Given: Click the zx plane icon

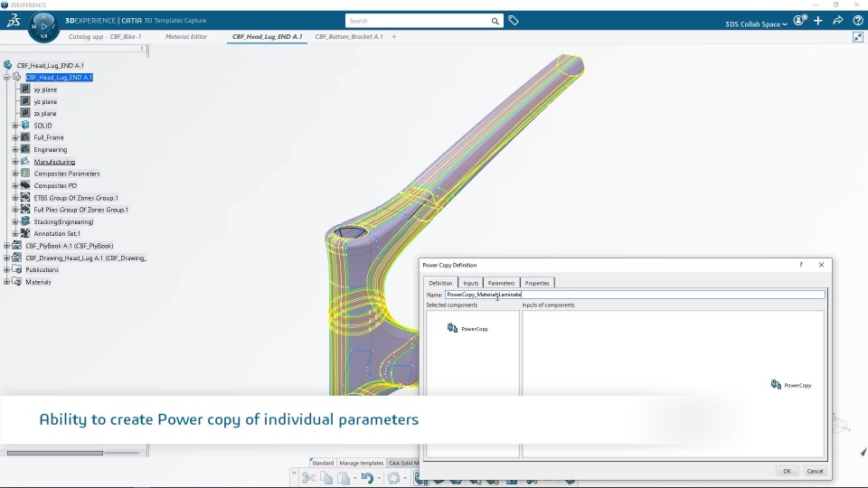Looking at the screenshot, I should click(25, 113).
